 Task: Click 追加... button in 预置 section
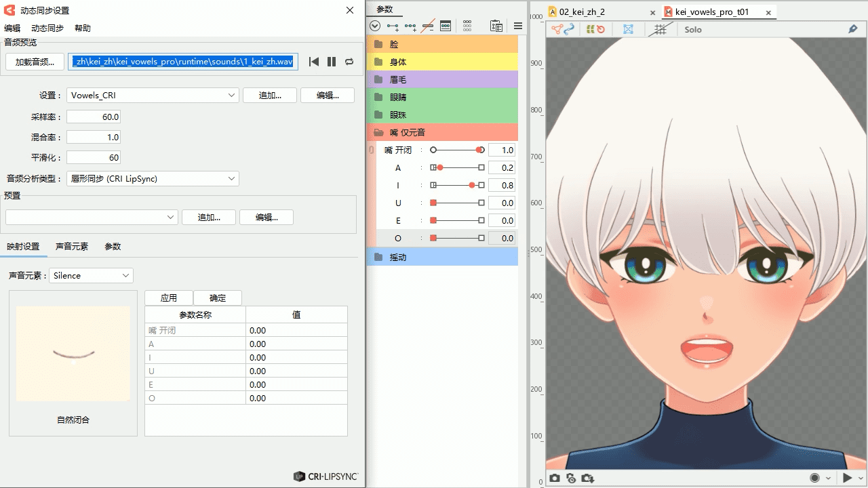pos(209,218)
